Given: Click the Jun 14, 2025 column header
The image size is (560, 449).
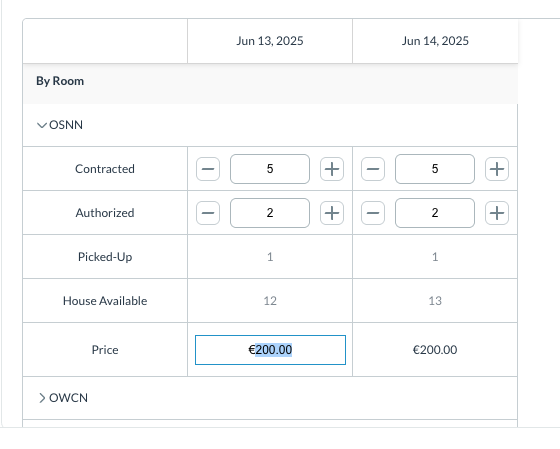Looking at the screenshot, I should click(435, 41).
